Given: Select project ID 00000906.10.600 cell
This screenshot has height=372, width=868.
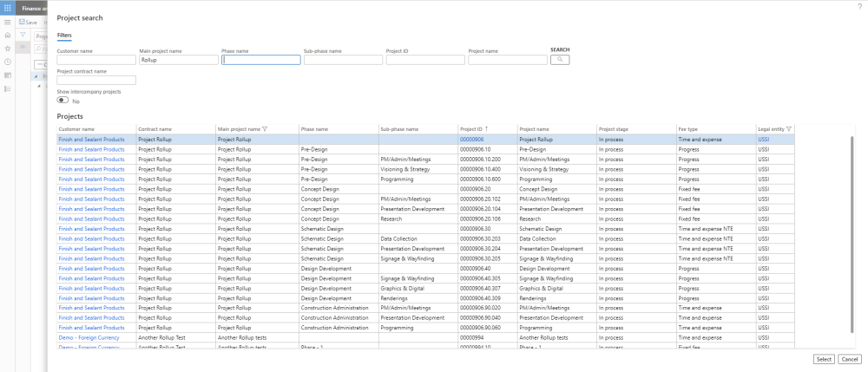Looking at the screenshot, I should [x=488, y=179].
